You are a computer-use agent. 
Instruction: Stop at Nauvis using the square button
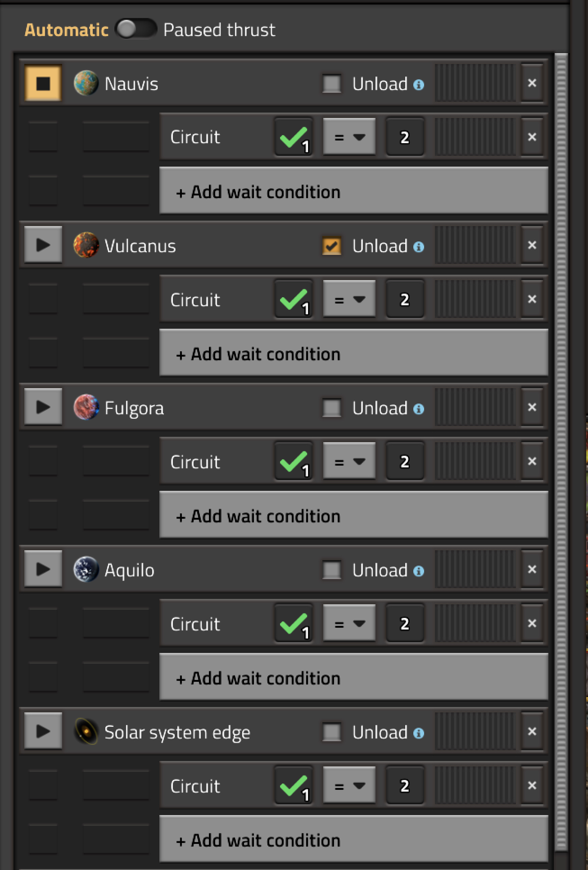[x=43, y=83]
